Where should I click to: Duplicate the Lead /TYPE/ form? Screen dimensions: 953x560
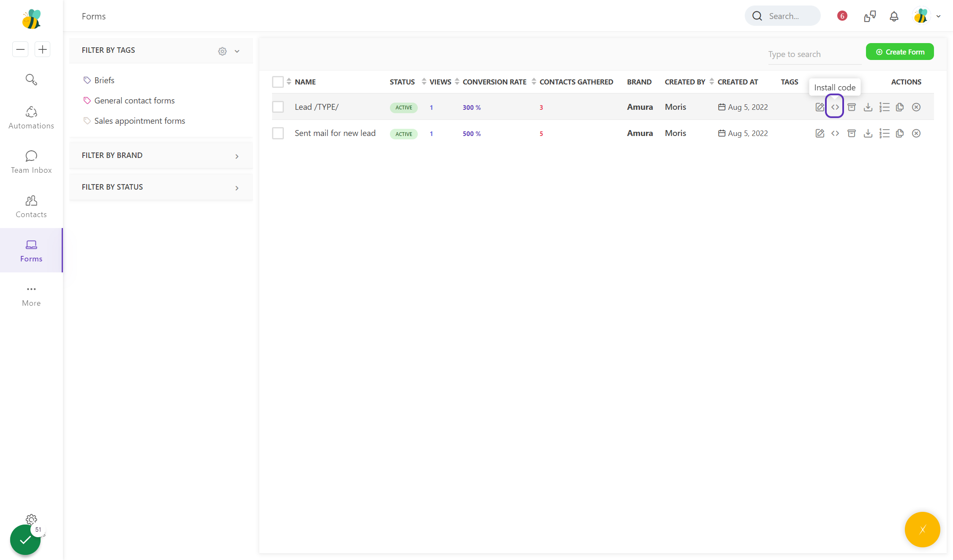click(x=900, y=107)
